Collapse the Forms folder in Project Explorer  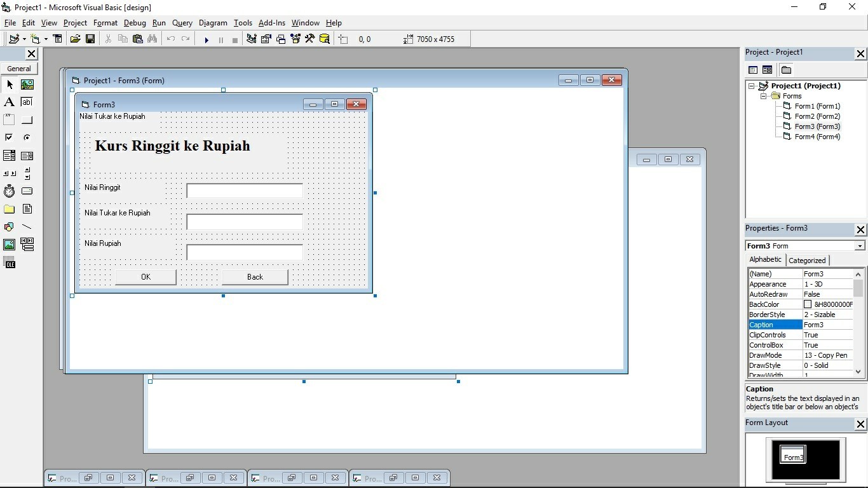[763, 95]
